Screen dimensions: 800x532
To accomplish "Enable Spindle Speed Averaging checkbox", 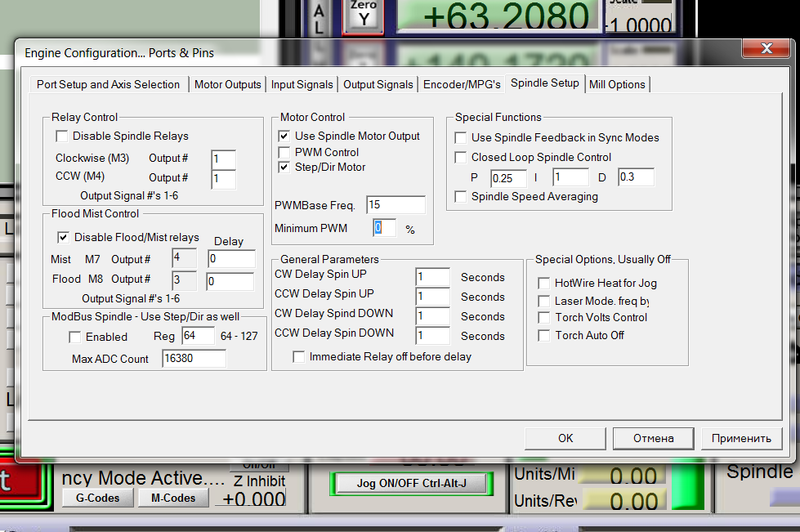I will [x=461, y=197].
